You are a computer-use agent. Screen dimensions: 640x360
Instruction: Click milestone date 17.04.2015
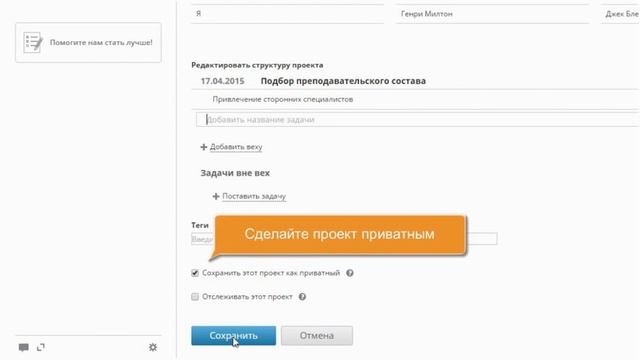tap(222, 81)
